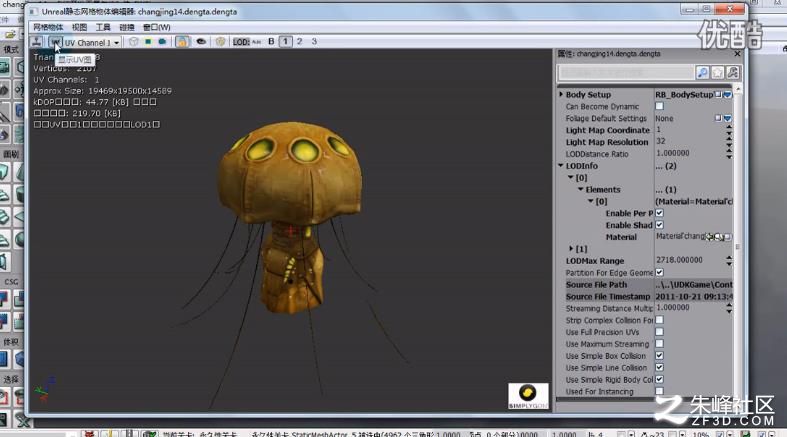Click Light Map Resolution spinner arrows
Viewport: 787px width, 437px height.
[729, 142]
